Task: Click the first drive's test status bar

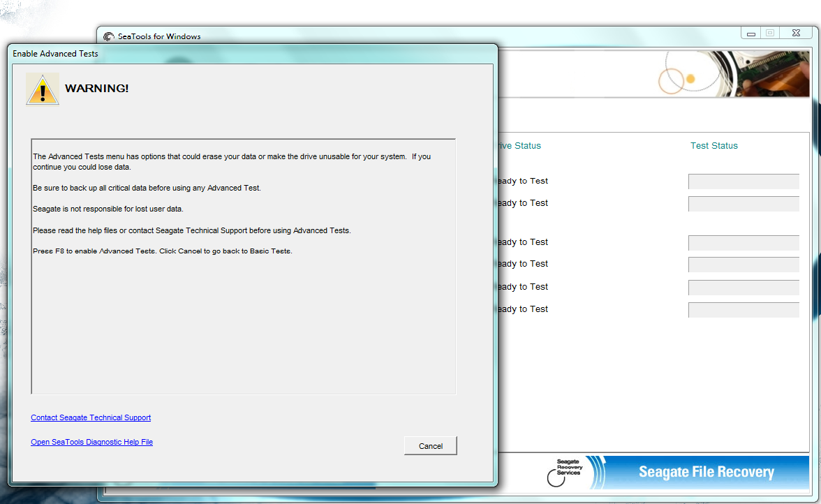Action: click(x=744, y=181)
